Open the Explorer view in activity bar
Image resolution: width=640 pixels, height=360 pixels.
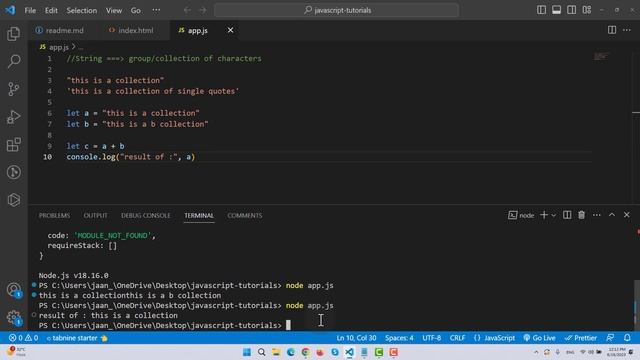pyautogui.click(x=13, y=34)
